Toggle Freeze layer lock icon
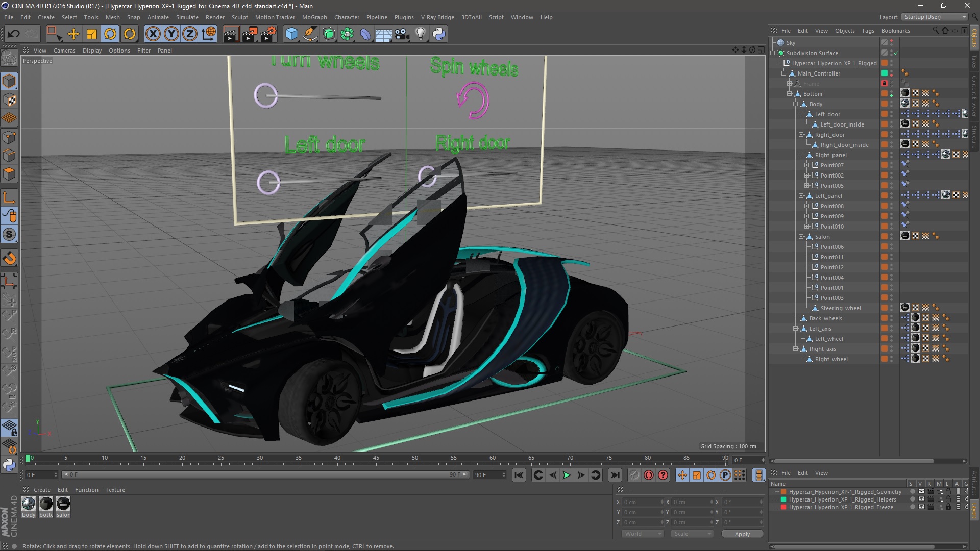980x551 pixels. 948,507
